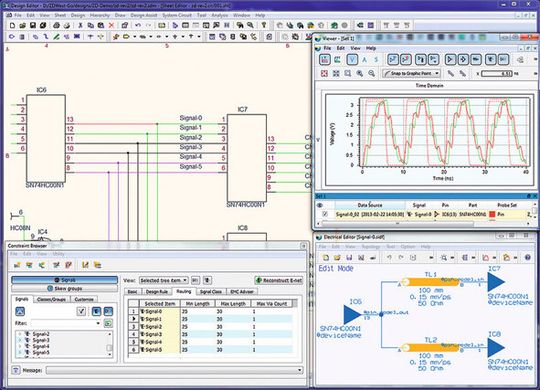540x390 pixels.
Task: Uncheck the Signal-0_02 row checkbox in Viewer
Action: [325, 214]
